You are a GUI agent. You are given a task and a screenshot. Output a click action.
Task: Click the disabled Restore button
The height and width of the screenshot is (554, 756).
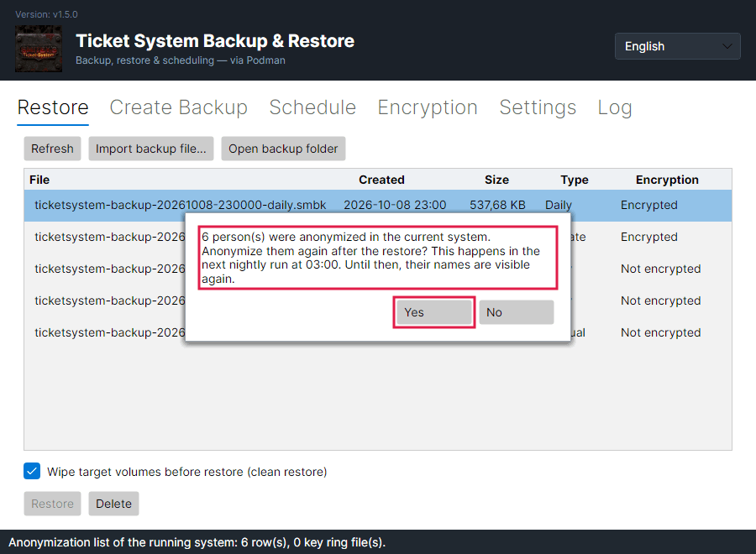pos(53,504)
